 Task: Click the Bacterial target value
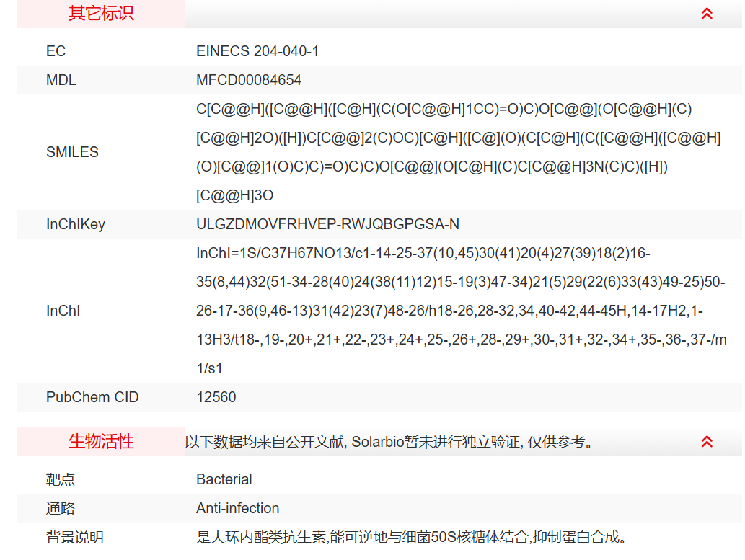click(224, 479)
